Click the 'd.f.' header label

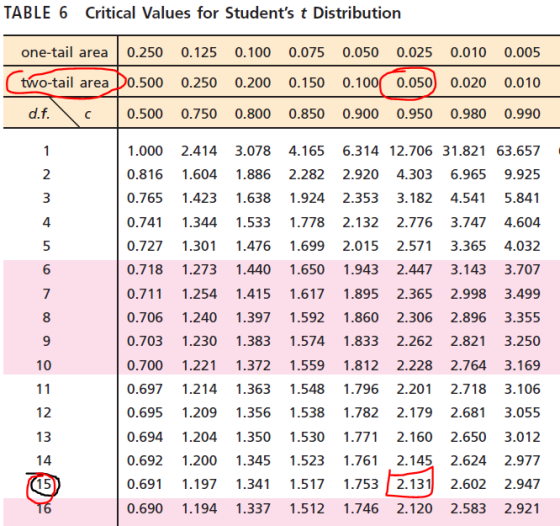point(39,114)
